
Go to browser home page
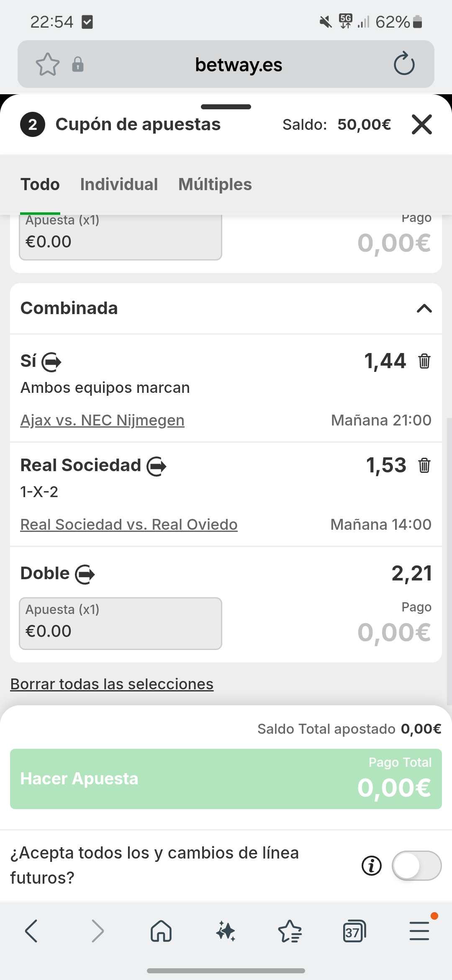pyautogui.click(x=161, y=931)
